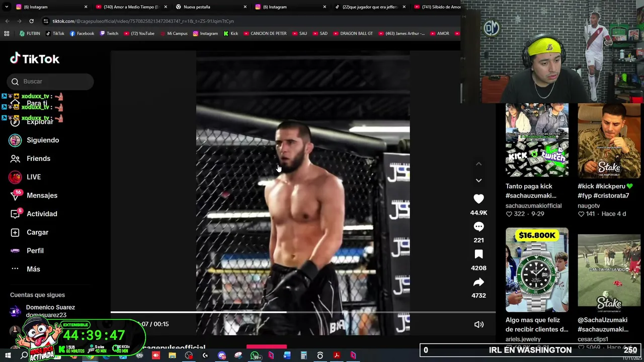
Task: Go to next video down chevron
Action: coord(478,180)
